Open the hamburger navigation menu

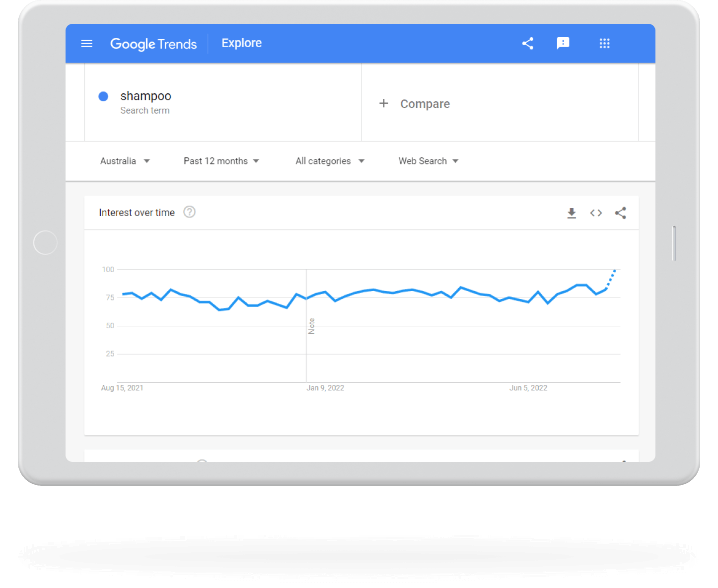87,44
